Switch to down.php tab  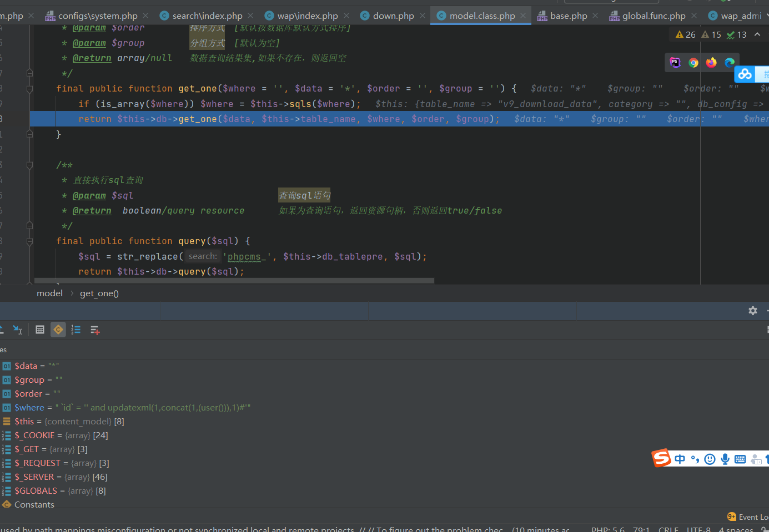point(393,16)
